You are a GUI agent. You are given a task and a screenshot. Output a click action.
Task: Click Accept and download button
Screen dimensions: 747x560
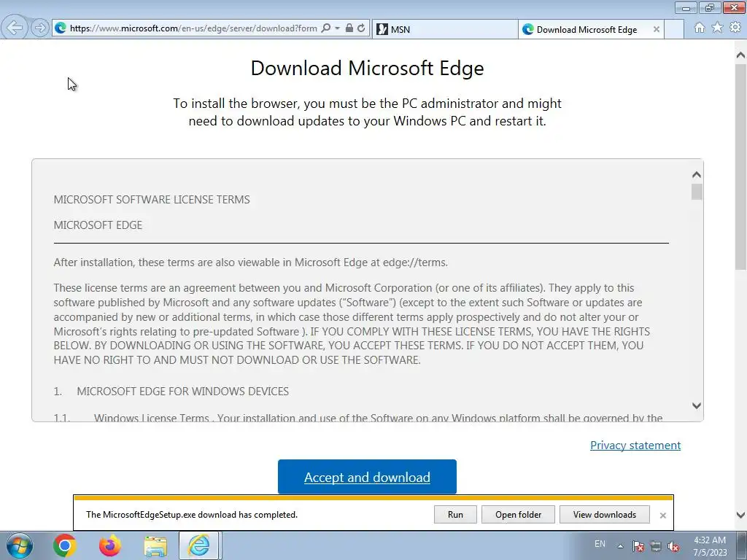click(x=367, y=477)
